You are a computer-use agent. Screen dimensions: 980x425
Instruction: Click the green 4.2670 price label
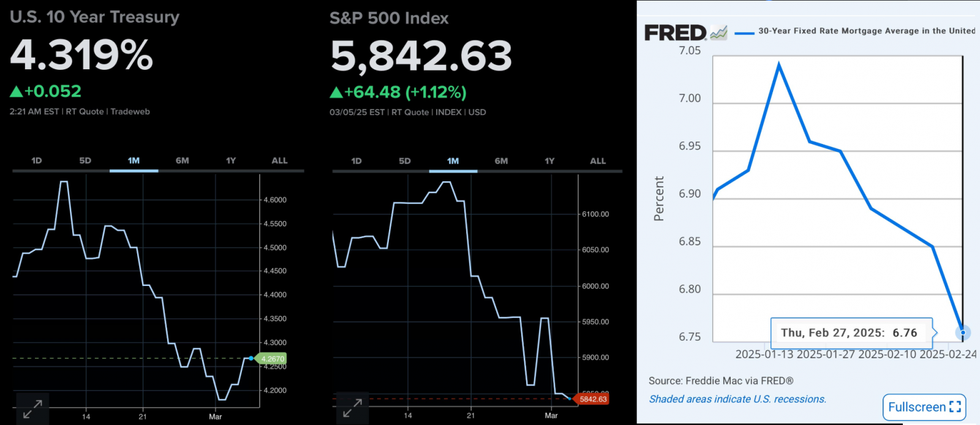(273, 359)
